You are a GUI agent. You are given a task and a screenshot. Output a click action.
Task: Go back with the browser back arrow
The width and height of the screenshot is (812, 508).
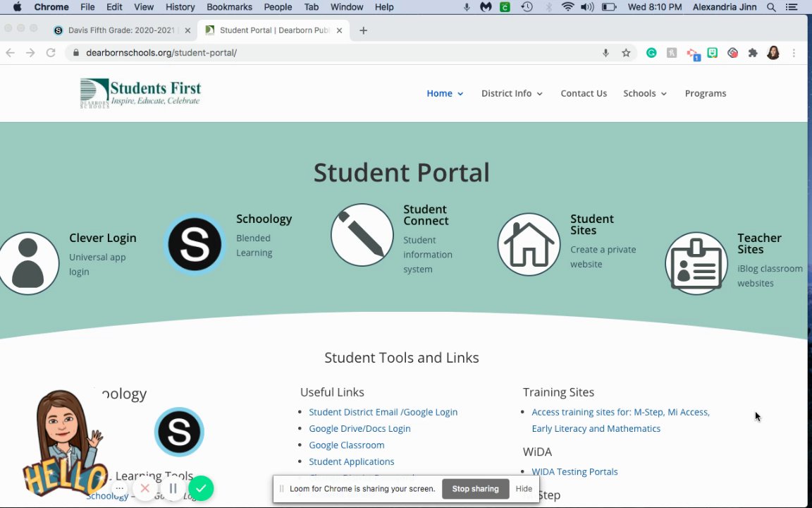pos(11,52)
